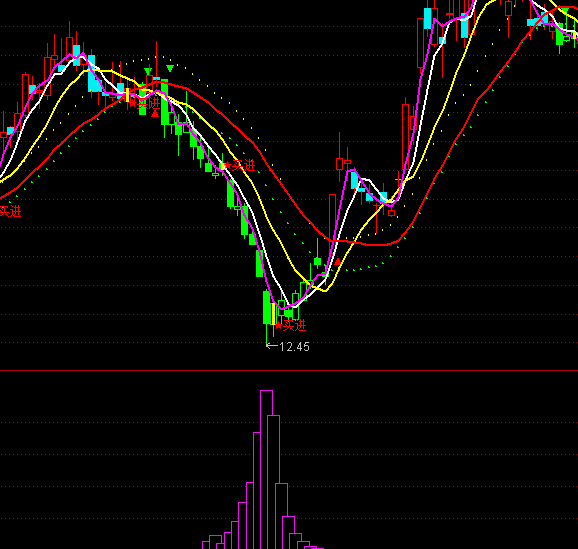This screenshot has width=578, height=549.
Task: Click the partially cut-off 买进 text at the left edge
Action: [11, 212]
